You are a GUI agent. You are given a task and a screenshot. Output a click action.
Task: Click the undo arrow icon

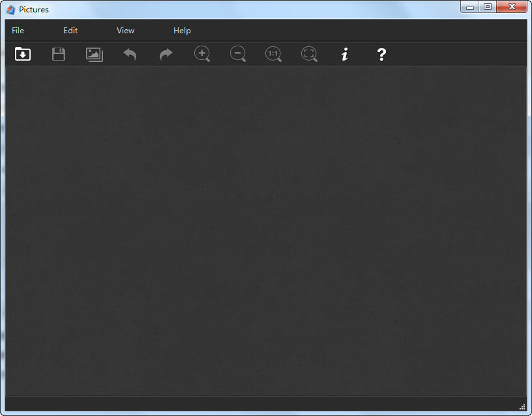tap(130, 54)
